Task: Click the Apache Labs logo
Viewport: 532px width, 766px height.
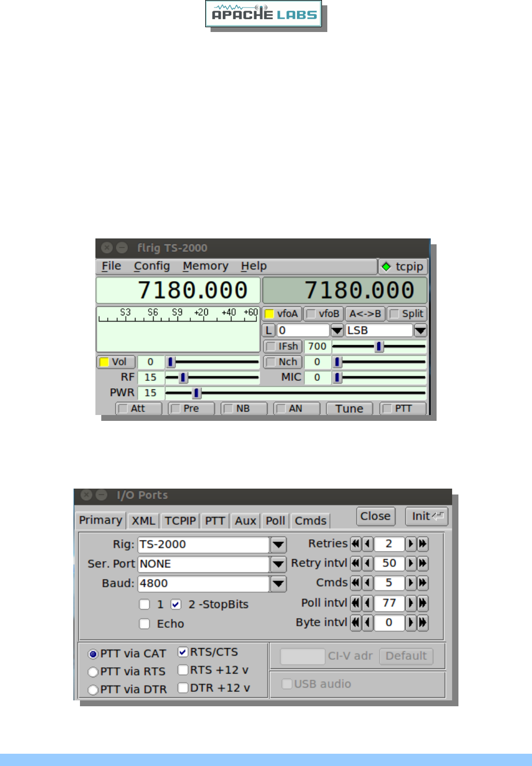Action: pos(264,14)
